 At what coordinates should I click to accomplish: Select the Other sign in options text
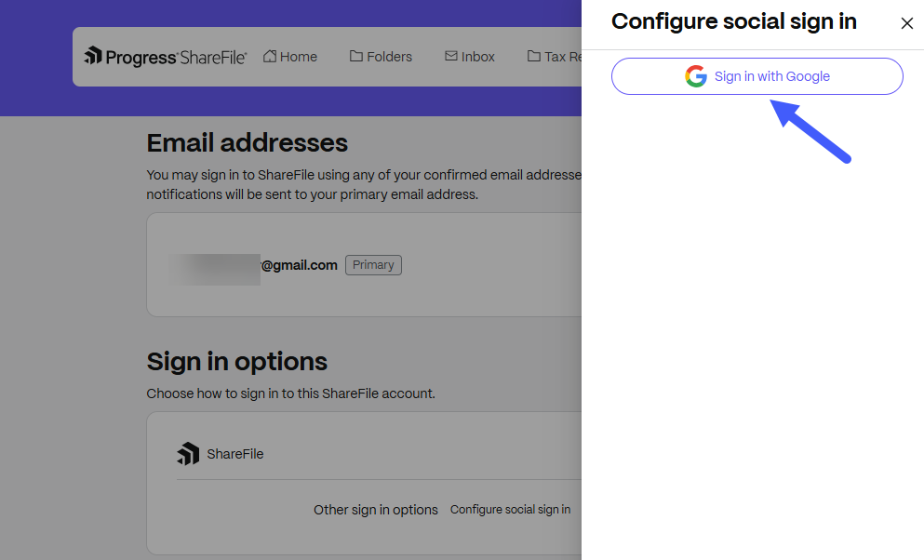(x=375, y=510)
